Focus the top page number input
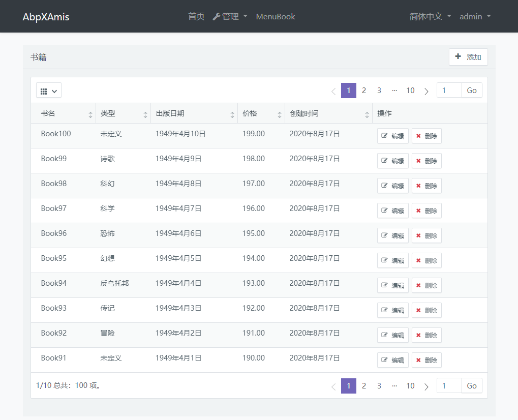518x420 pixels. 449,90
